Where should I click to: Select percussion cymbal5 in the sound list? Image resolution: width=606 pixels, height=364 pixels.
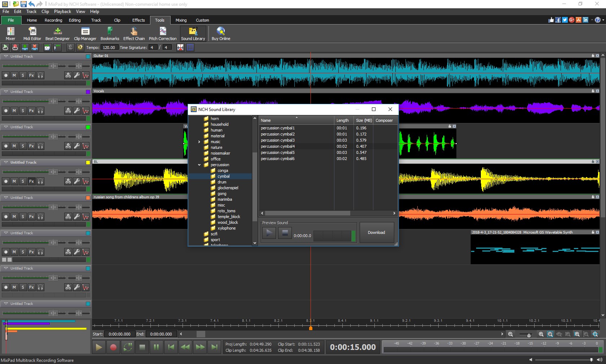pyautogui.click(x=278, y=152)
